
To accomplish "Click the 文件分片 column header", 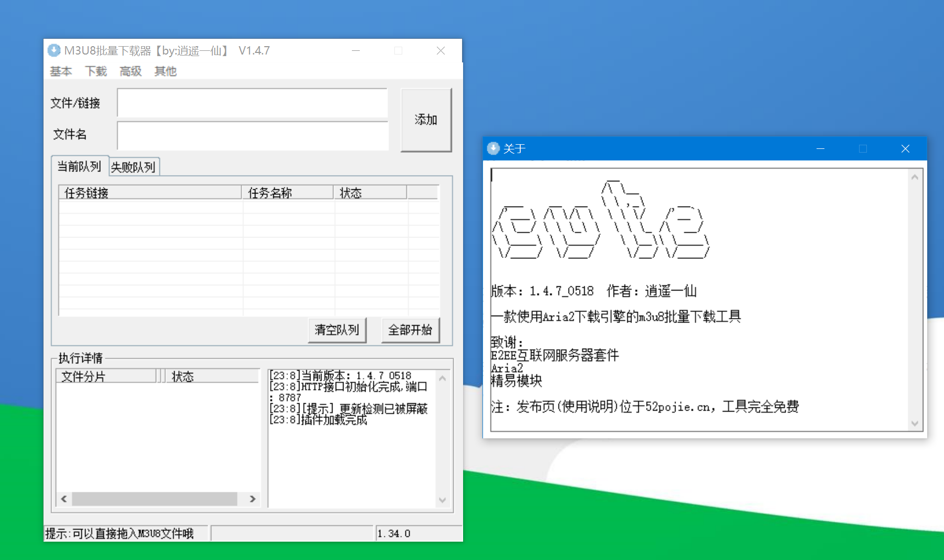I will click(x=106, y=376).
